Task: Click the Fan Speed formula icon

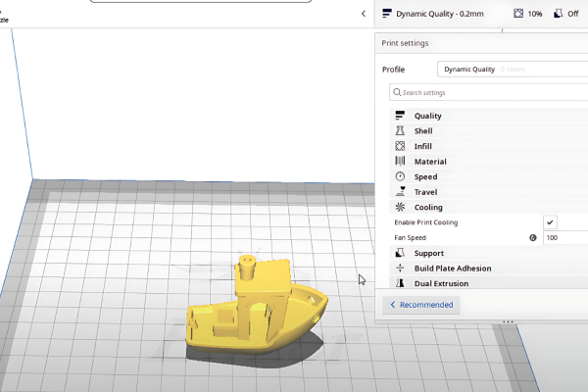Action: tap(533, 237)
